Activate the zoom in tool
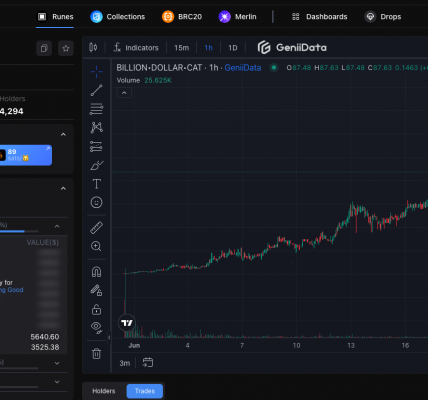Screen dimensions: 428x400 (96, 246)
